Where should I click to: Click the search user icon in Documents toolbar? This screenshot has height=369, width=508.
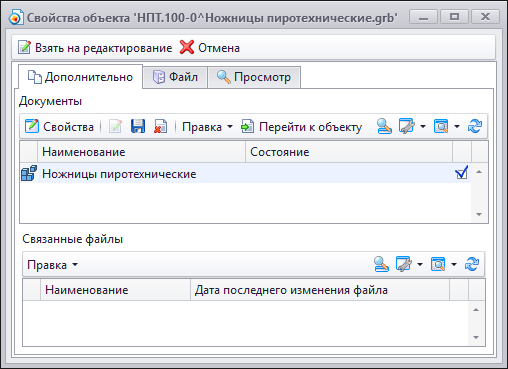384,127
